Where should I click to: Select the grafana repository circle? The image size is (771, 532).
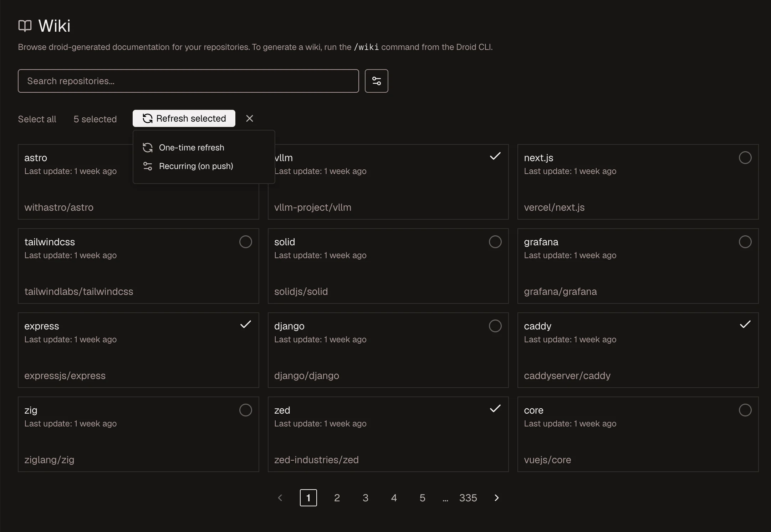(x=745, y=242)
